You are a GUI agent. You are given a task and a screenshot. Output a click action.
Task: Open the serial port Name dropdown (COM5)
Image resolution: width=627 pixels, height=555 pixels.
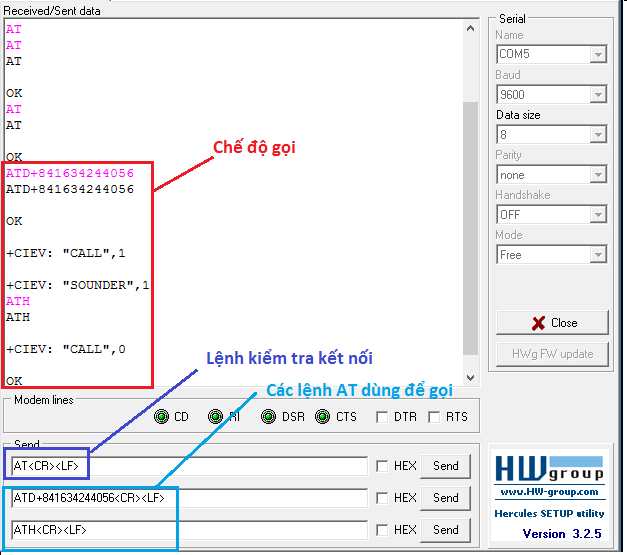point(598,54)
